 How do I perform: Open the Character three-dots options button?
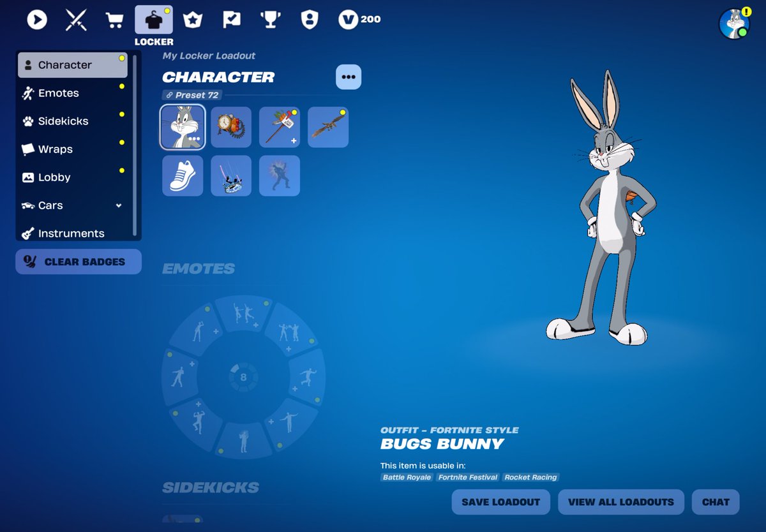coord(349,77)
